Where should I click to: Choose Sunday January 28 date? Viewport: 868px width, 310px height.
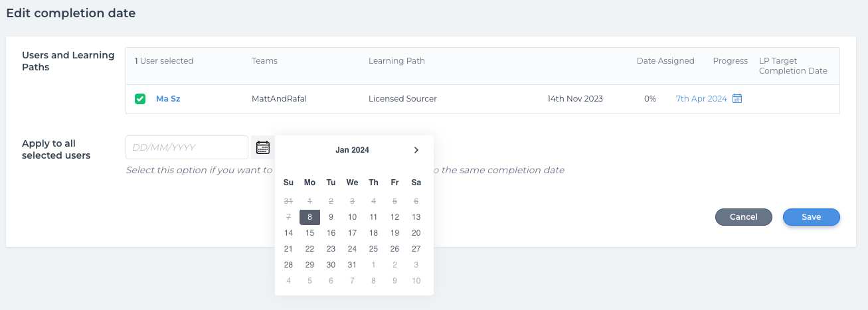(x=288, y=265)
